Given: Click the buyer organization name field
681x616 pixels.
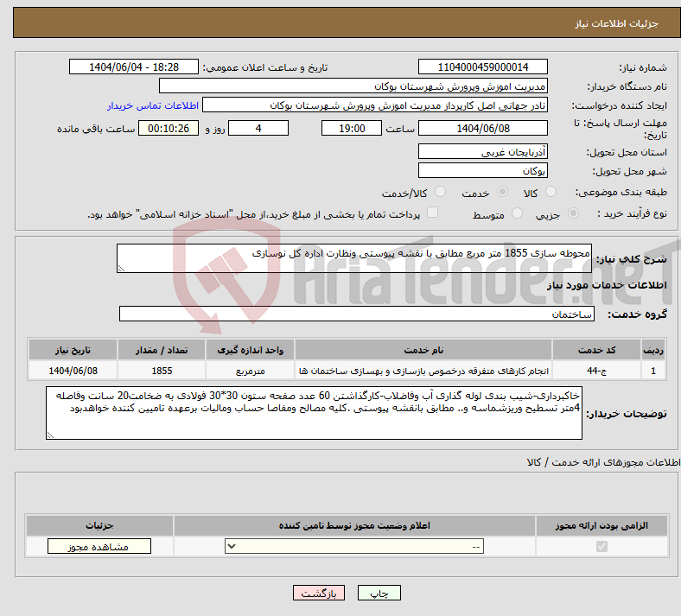Looking at the screenshot, I should click(x=353, y=86).
